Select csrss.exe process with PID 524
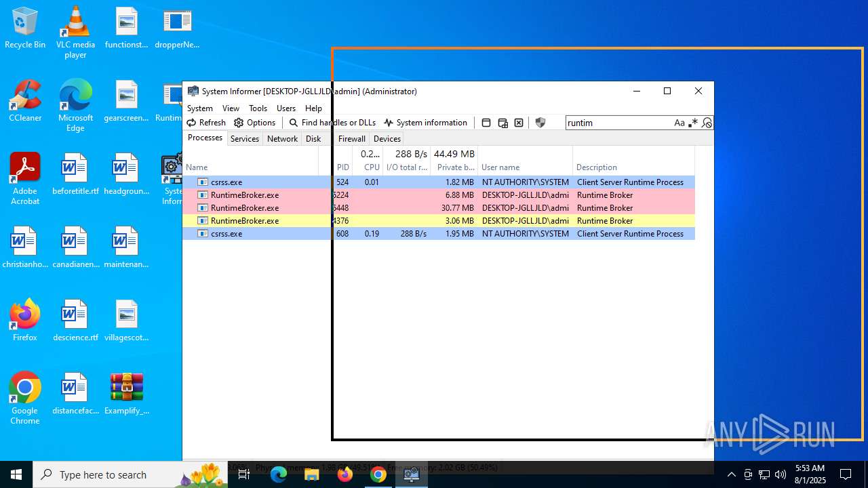 (x=439, y=182)
